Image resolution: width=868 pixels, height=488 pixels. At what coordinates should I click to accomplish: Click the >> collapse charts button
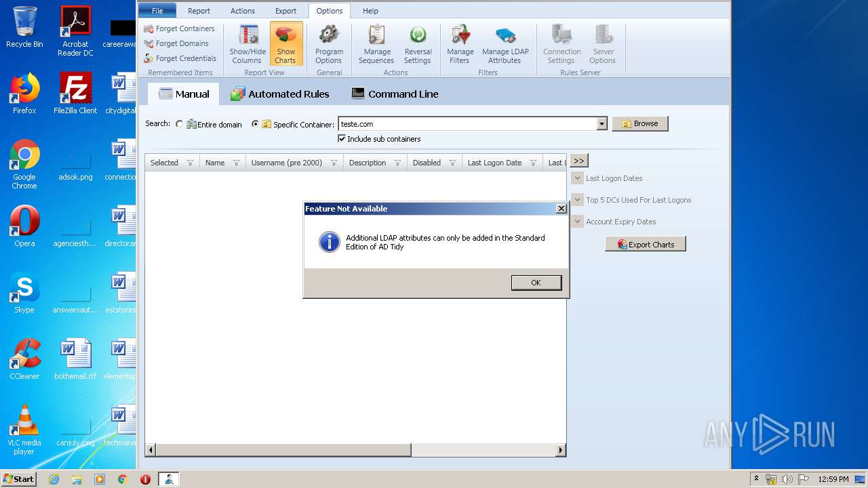coord(578,161)
